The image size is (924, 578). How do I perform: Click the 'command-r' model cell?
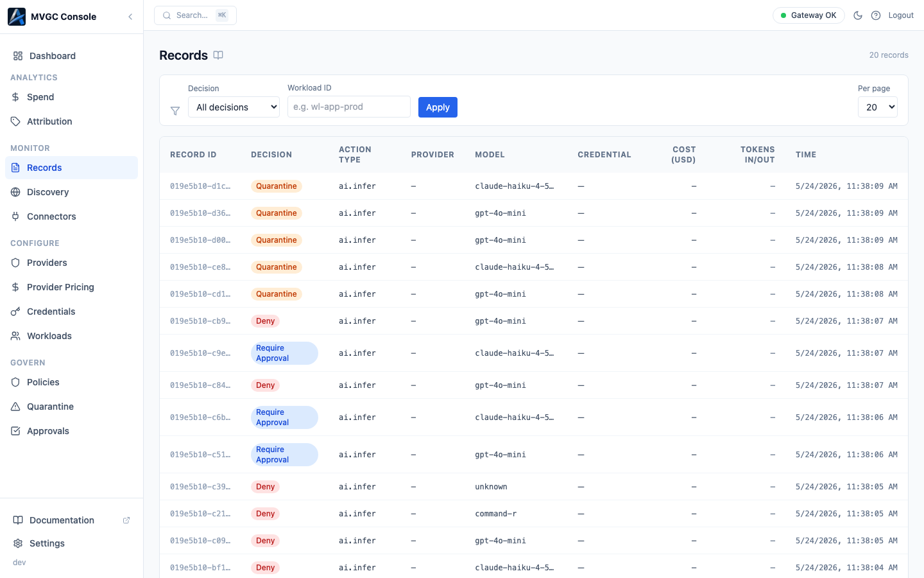(x=496, y=514)
